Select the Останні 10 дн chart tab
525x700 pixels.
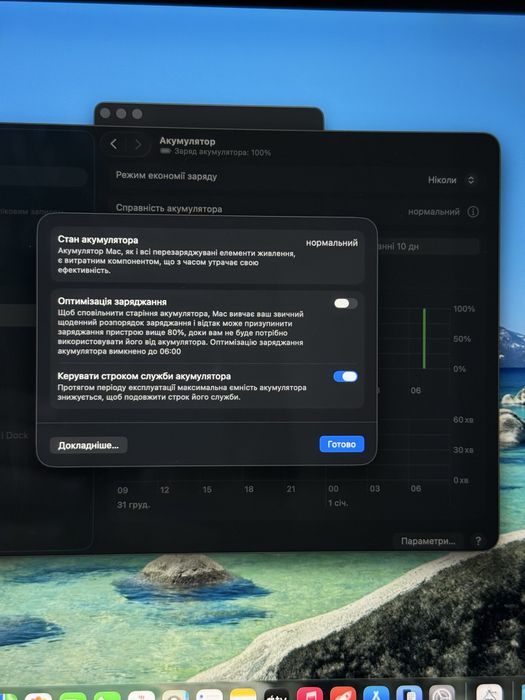[x=429, y=246]
